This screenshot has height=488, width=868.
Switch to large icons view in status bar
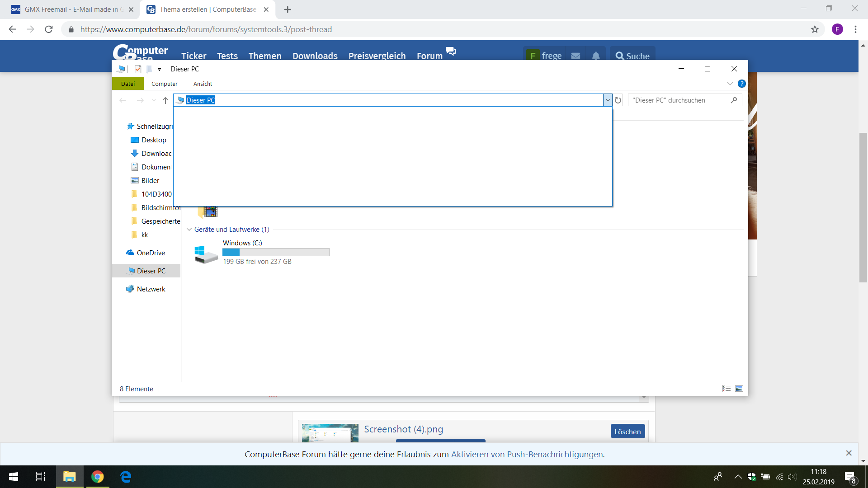pyautogui.click(x=740, y=389)
